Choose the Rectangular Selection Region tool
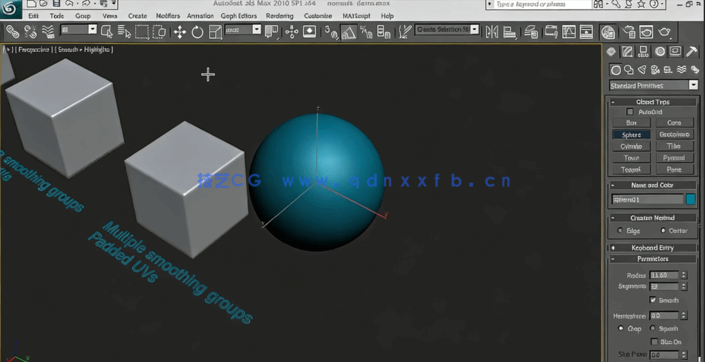 coord(142,31)
